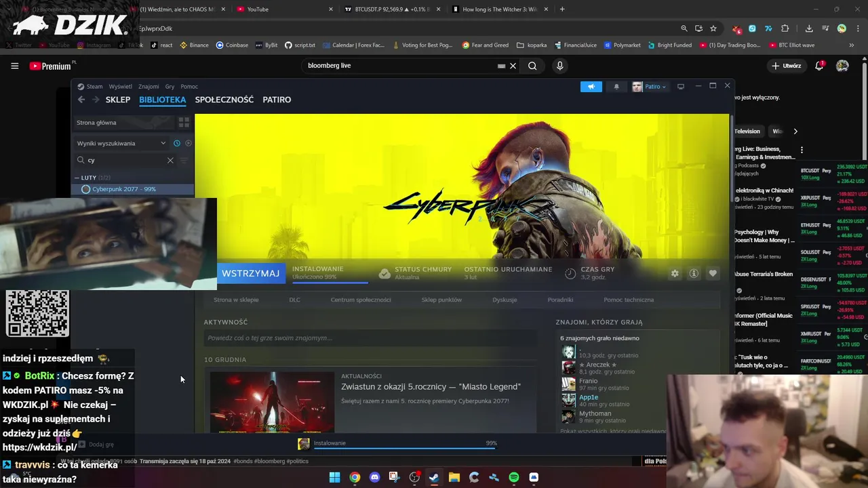The width and height of the screenshot is (868, 488).
Task: Go forward with the Steam forward arrow
Action: 95,100
